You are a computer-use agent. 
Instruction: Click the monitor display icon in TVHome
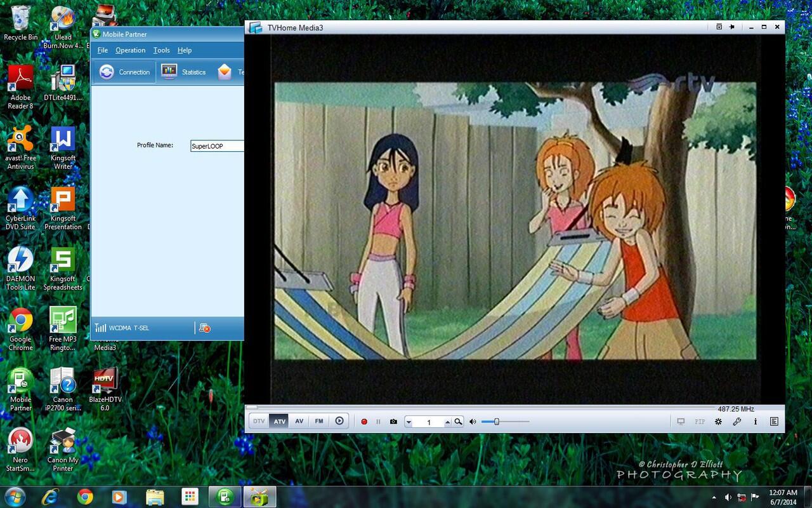(x=681, y=422)
